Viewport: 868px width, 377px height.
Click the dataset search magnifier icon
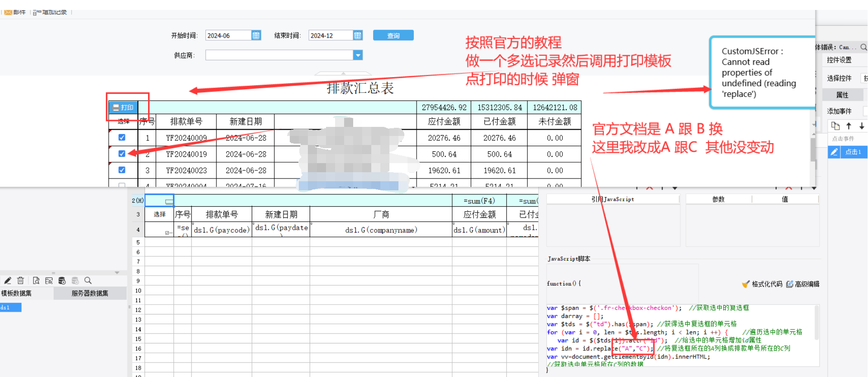pyautogui.click(x=88, y=281)
